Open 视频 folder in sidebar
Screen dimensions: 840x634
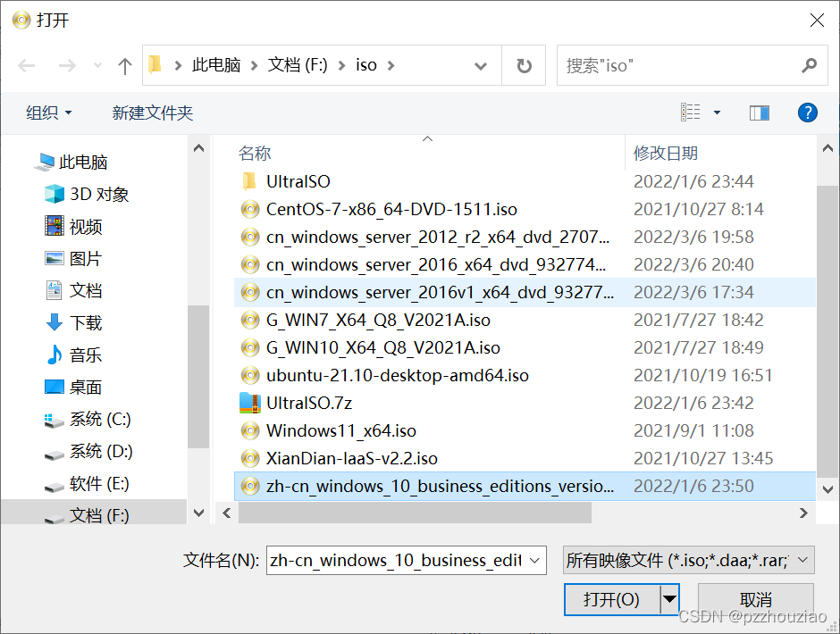73,227
